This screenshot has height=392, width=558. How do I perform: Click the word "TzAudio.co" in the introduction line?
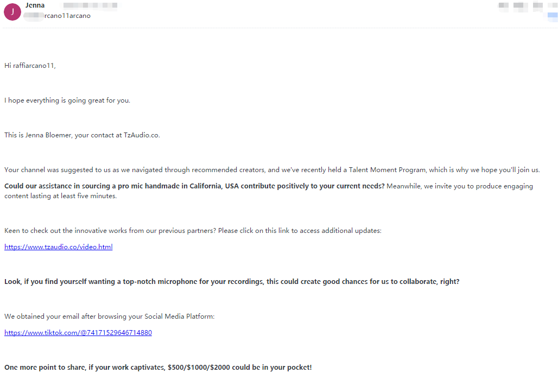click(142, 135)
